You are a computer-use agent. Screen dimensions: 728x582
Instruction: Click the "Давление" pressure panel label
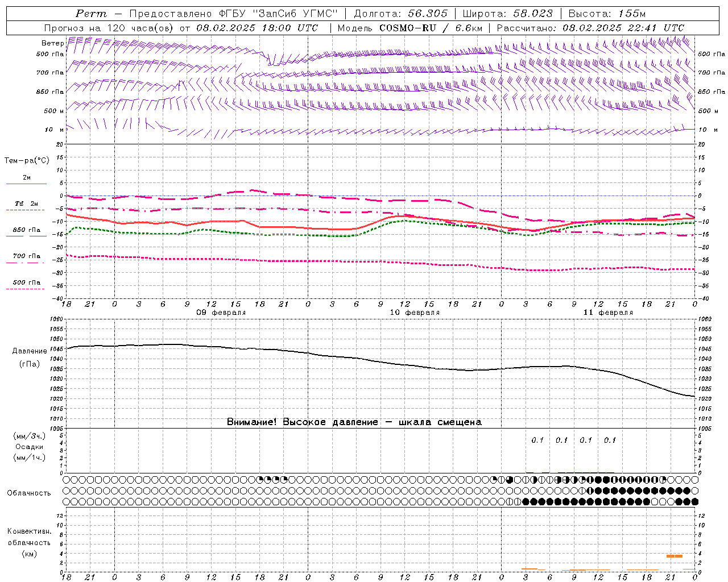30,351
